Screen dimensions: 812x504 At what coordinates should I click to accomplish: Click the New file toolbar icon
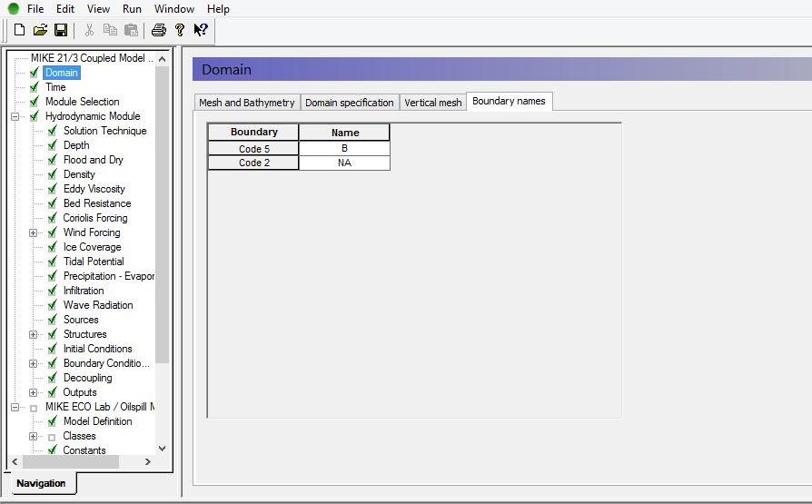pos(19,30)
